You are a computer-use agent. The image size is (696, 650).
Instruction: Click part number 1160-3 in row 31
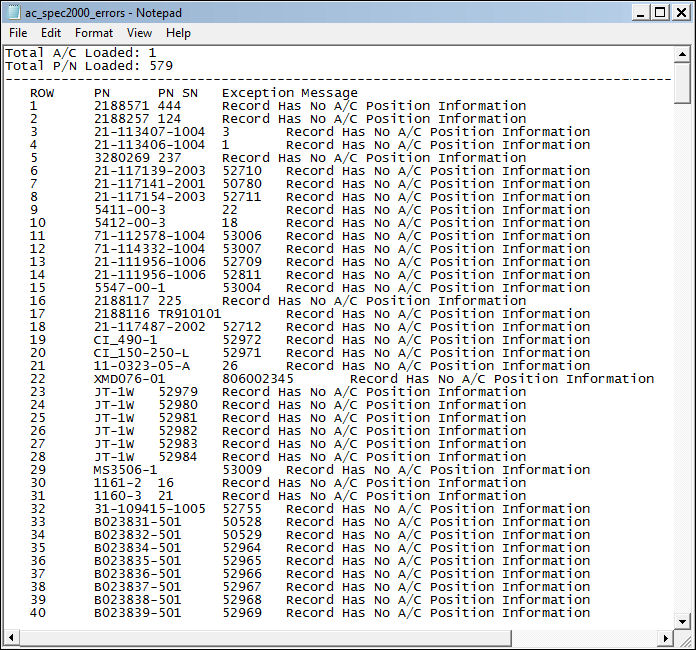pos(118,495)
